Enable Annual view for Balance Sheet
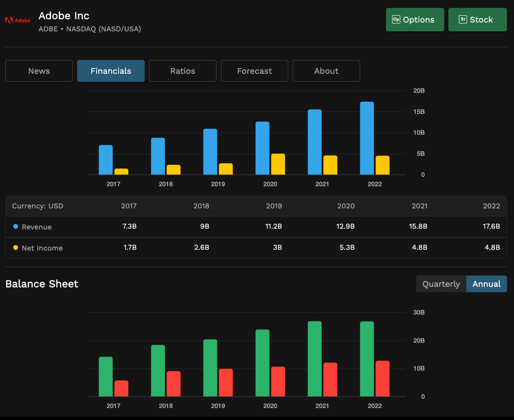The height and width of the screenshot is (420, 514). (x=486, y=284)
